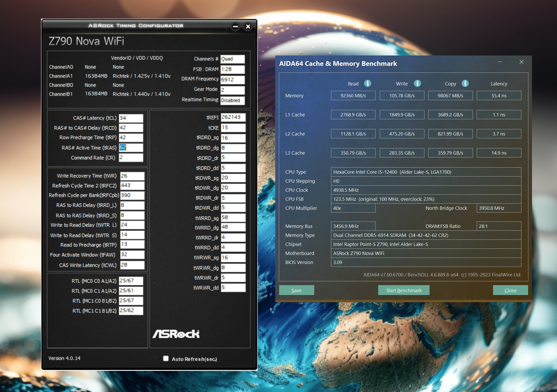Click the L1 Cache Read value 2768.9 GB/s
Screen dimensions: 557x392
(x=353, y=115)
